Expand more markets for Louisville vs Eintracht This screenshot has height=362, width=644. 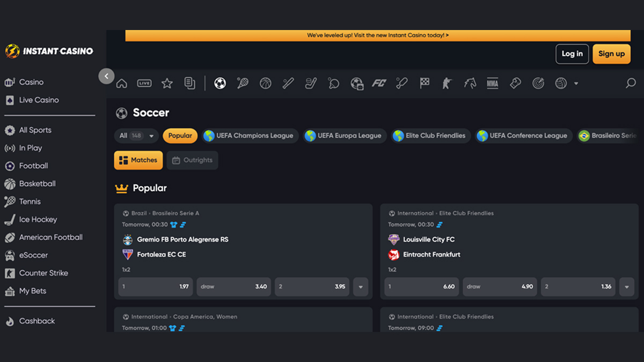627,287
